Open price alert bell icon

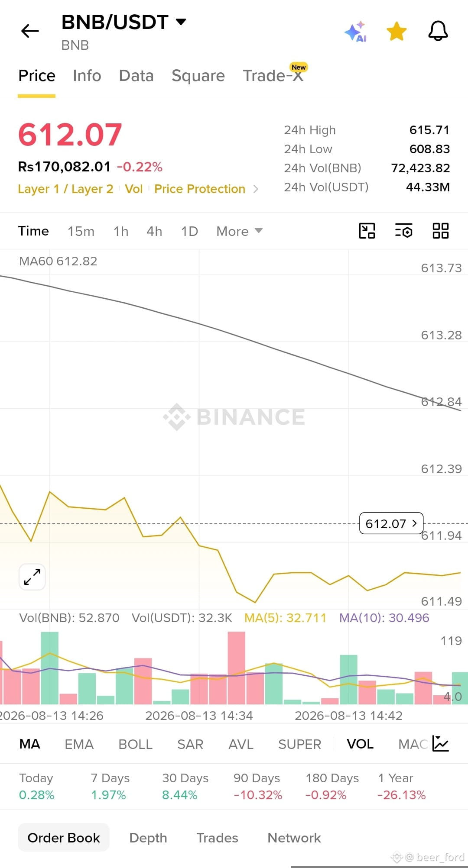click(x=438, y=31)
